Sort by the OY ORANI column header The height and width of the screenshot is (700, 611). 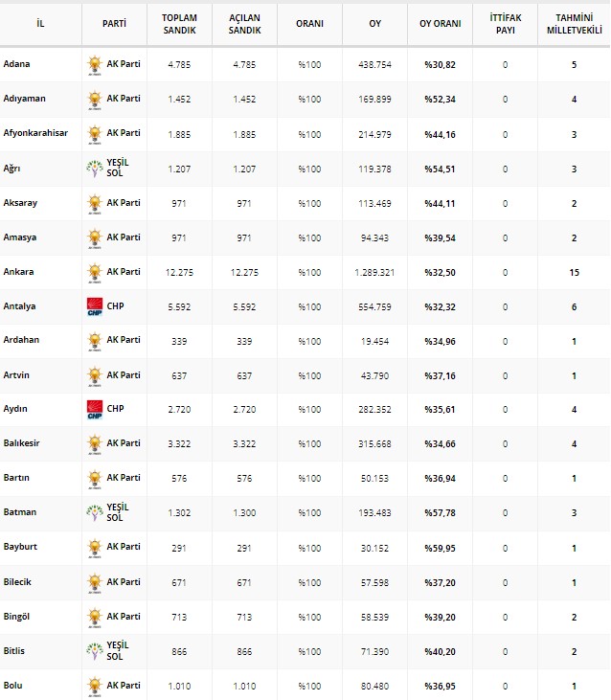tap(440, 22)
